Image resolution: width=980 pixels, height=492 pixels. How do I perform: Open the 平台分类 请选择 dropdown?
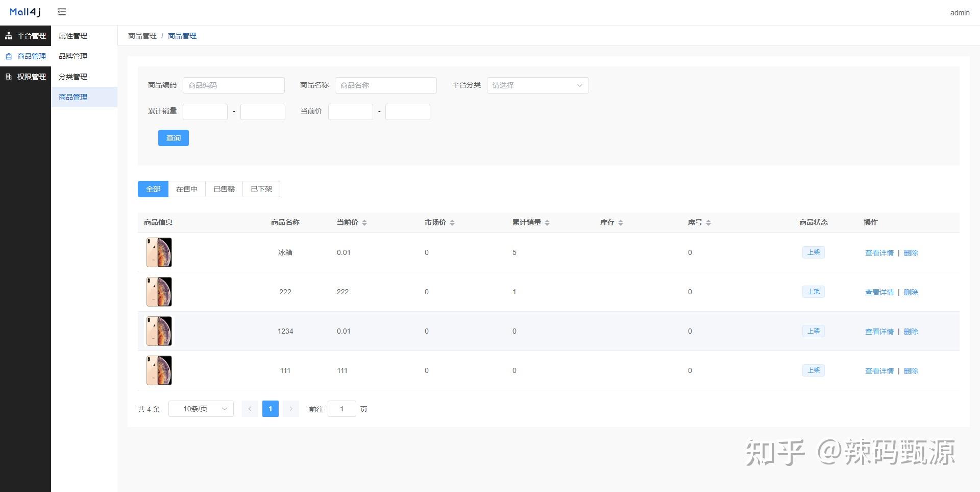pyautogui.click(x=537, y=85)
